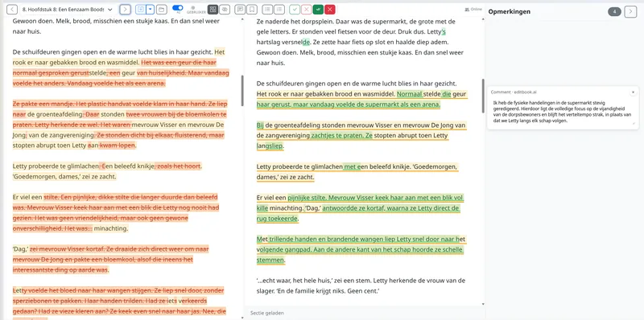Switch to the dark grid side-by-side view icon
The image size is (644, 320).
[x=213, y=9]
